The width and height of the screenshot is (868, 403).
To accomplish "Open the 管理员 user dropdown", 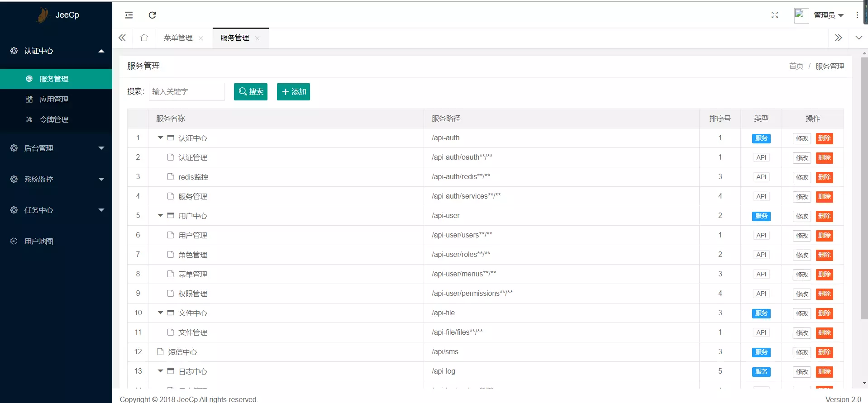I will click(x=829, y=15).
